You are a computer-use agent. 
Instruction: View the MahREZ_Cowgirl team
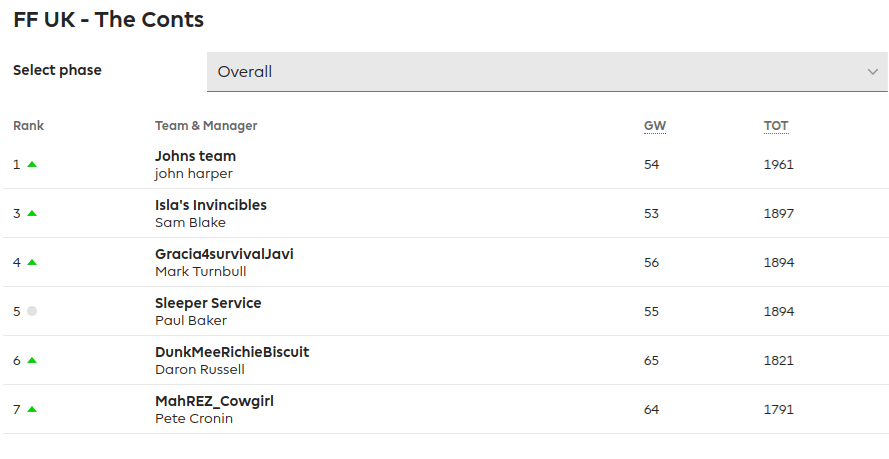pos(214,401)
